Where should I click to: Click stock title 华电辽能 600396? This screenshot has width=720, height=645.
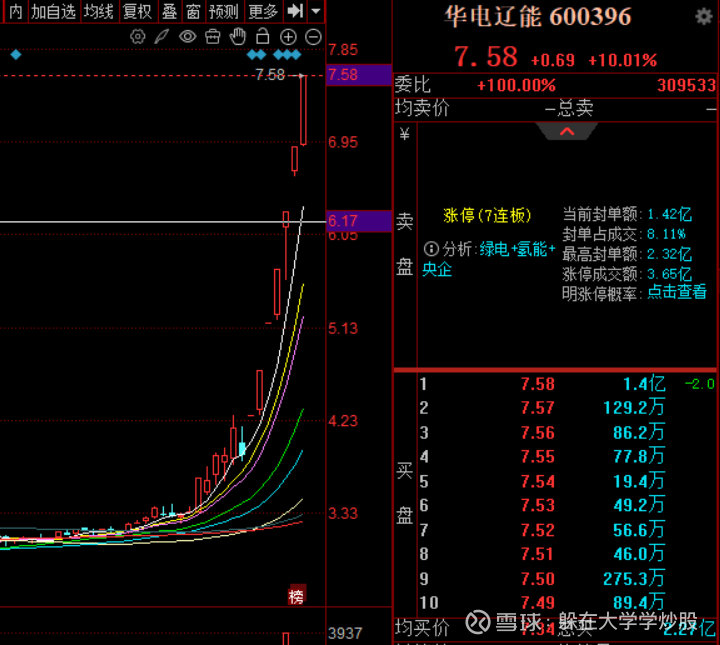point(538,17)
